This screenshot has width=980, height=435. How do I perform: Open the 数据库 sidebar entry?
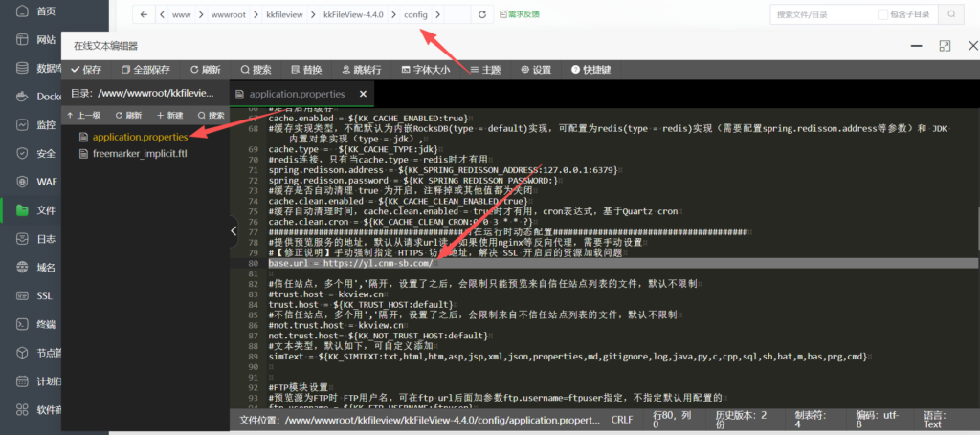pyautogui.click(x=37, y=68)
